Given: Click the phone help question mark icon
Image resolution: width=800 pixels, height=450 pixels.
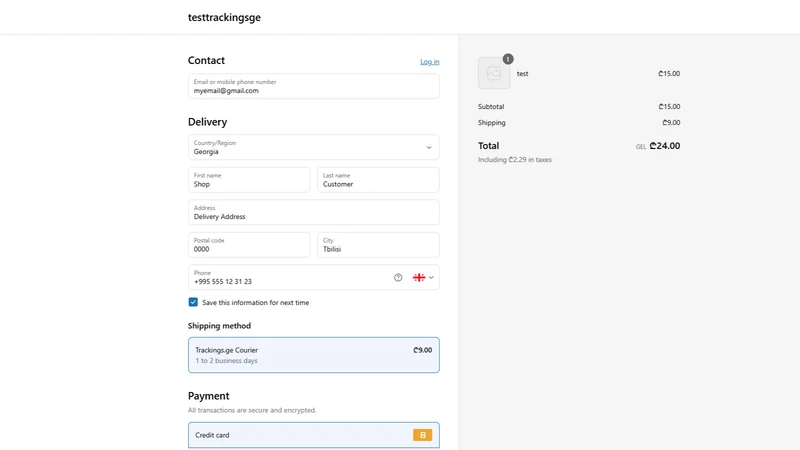Looking at the screenshot, I should point(398,278).
